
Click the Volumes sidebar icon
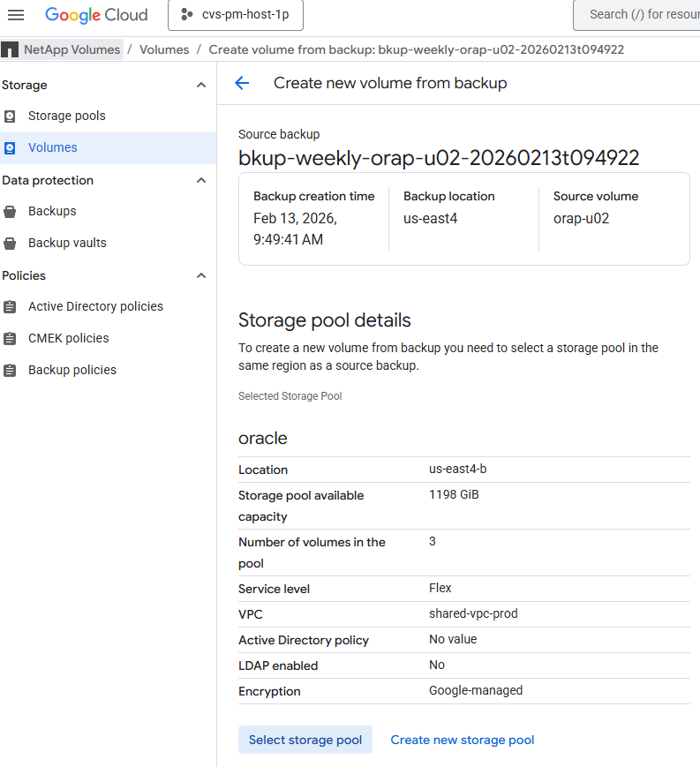11,147
